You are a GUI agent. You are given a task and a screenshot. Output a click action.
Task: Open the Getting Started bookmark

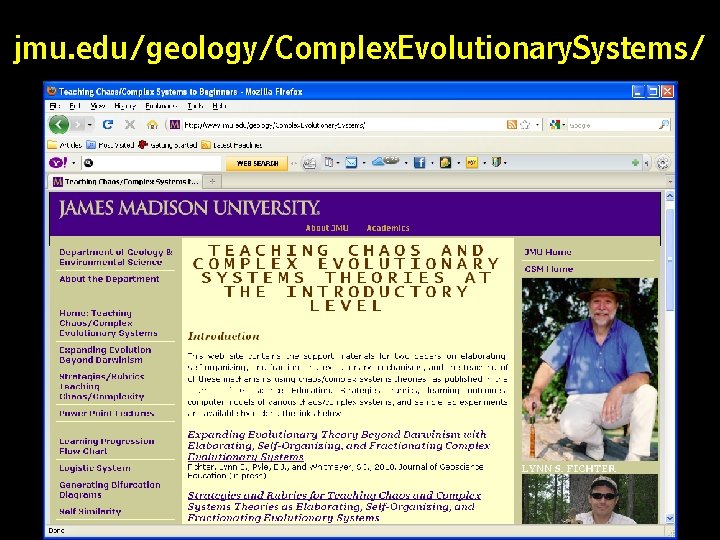(168, 145)
